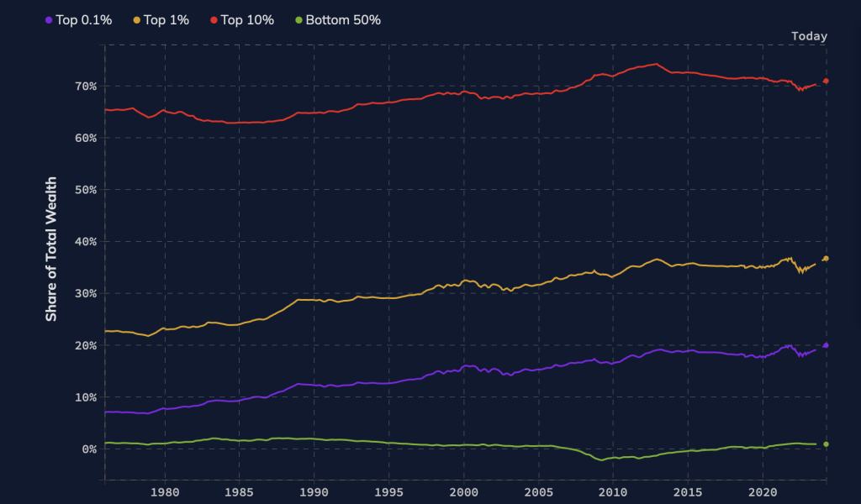Select the green Today endpoint marker
Viewport: 861px width, 504px height.
click(x=826, y=444)
